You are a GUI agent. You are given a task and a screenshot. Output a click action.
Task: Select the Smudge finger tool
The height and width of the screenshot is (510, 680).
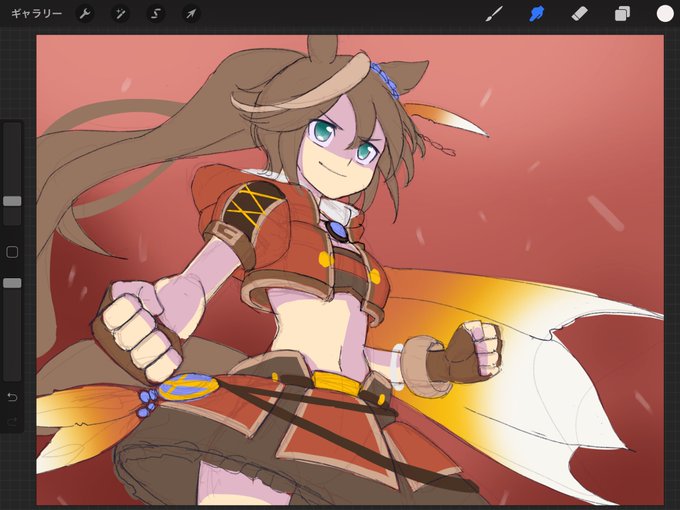coord(537,14)
